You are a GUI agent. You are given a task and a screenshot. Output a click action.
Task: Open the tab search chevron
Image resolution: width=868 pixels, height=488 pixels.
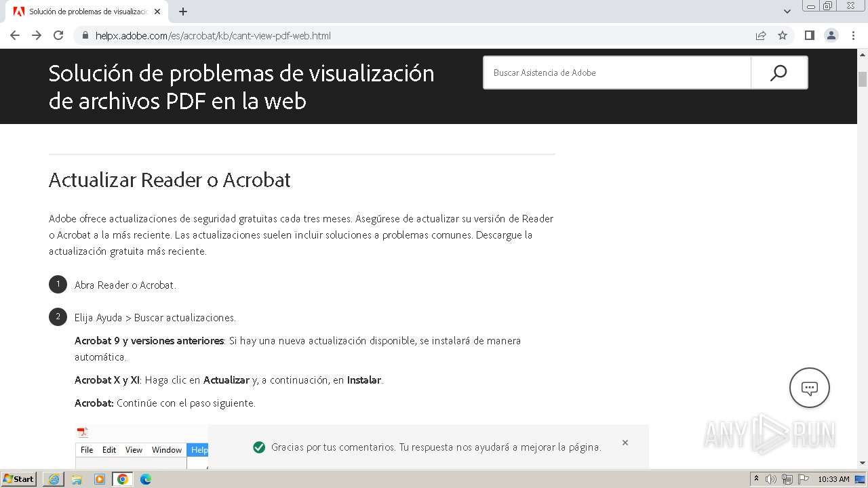click(x=787, y=12)
